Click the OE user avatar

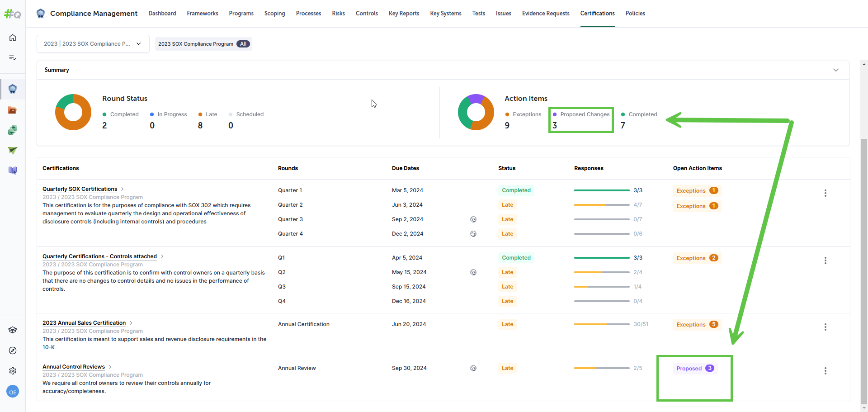pos(13,392)
